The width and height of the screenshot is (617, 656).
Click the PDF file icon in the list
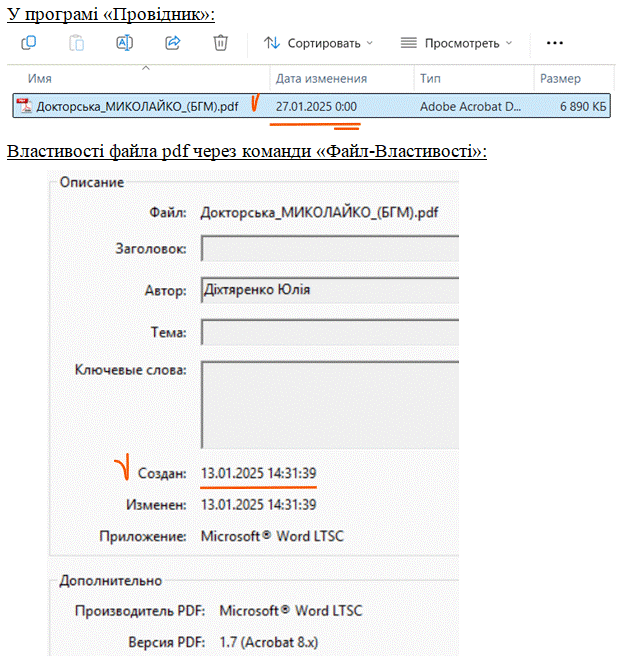[25, 105]
